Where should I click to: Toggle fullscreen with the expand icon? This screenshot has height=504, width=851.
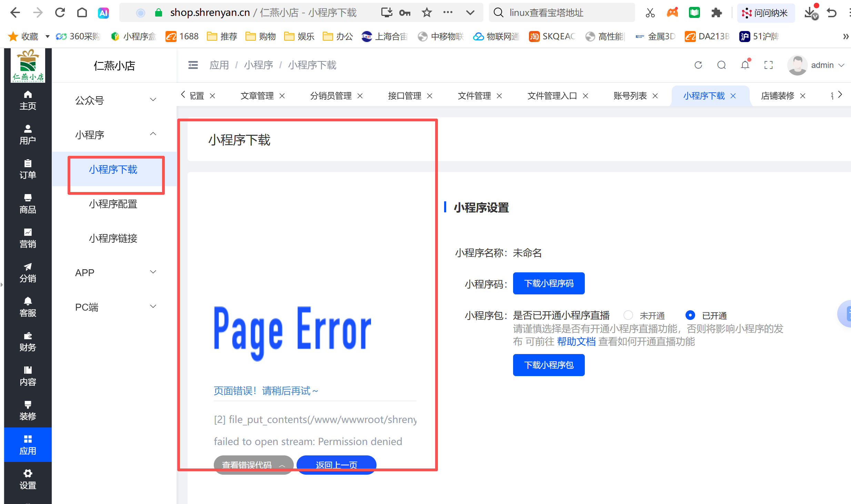[x=768, y=65]
